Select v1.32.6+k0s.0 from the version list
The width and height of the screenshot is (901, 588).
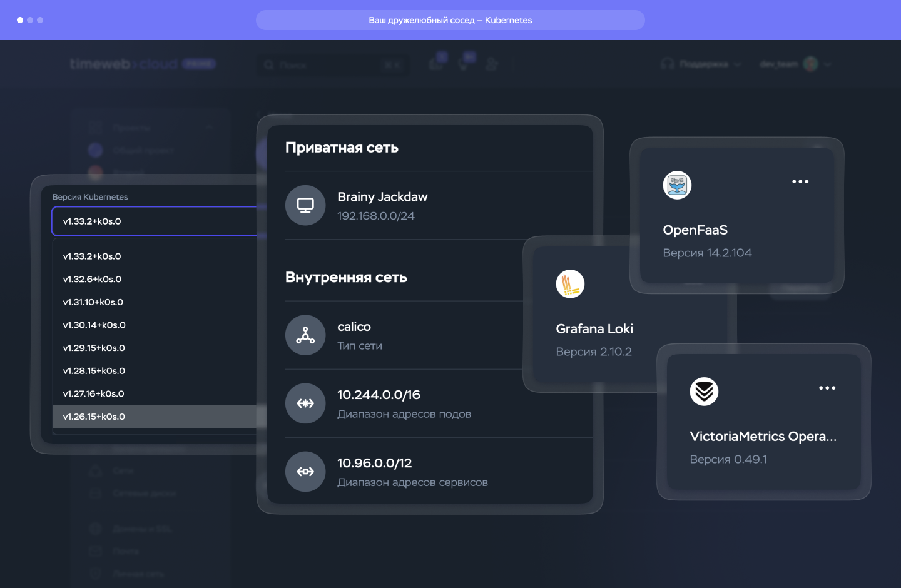point(155,279)
